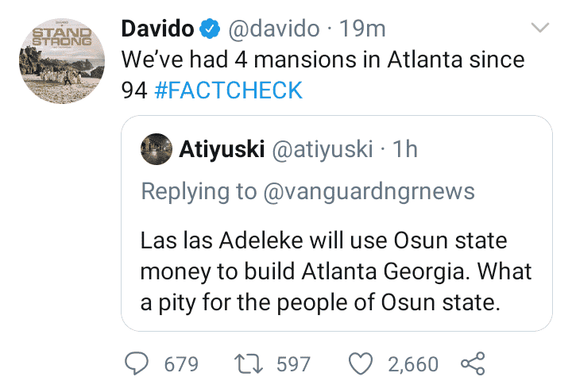The height and width of the screenshot is (392, 572).
Task: Like the tweet with the heart icon
Action: click(362, 363)
